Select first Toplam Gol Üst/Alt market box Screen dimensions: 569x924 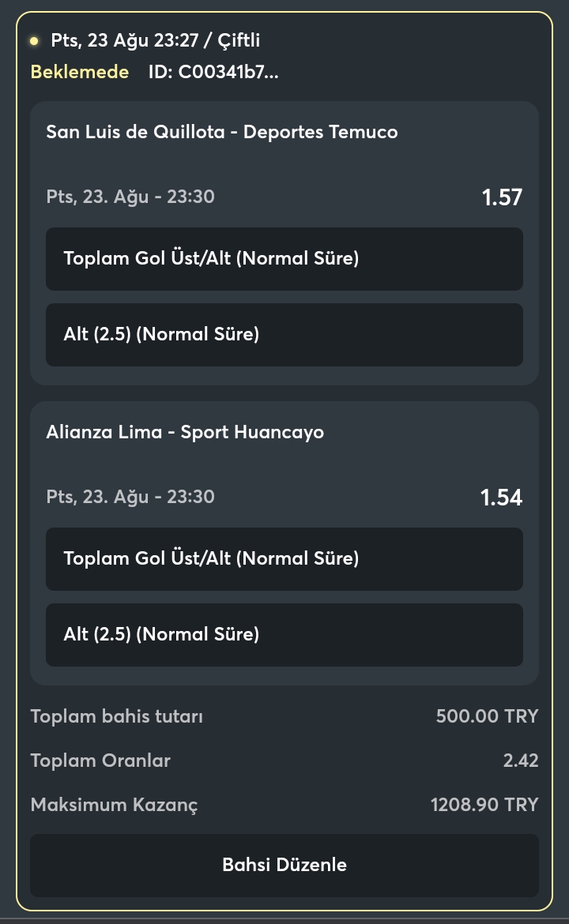(x=284, y=259)
